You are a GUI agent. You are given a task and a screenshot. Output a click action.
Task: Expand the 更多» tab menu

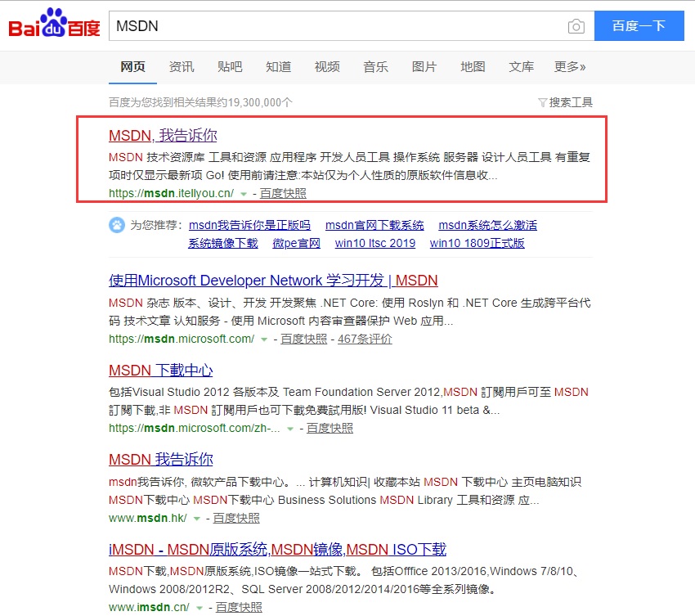point(570,66)
